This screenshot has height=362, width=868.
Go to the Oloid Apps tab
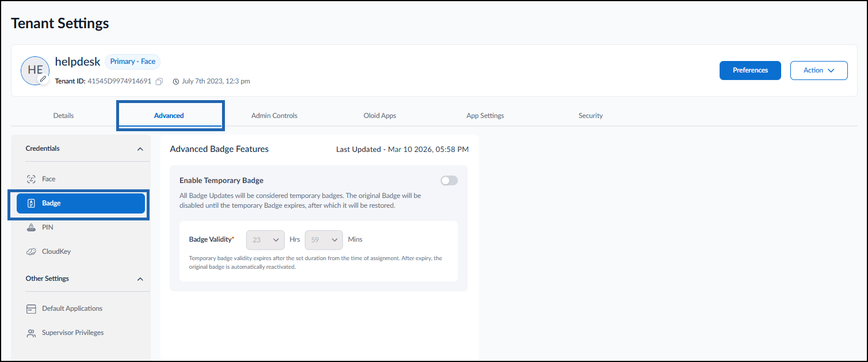click(380, 116)
